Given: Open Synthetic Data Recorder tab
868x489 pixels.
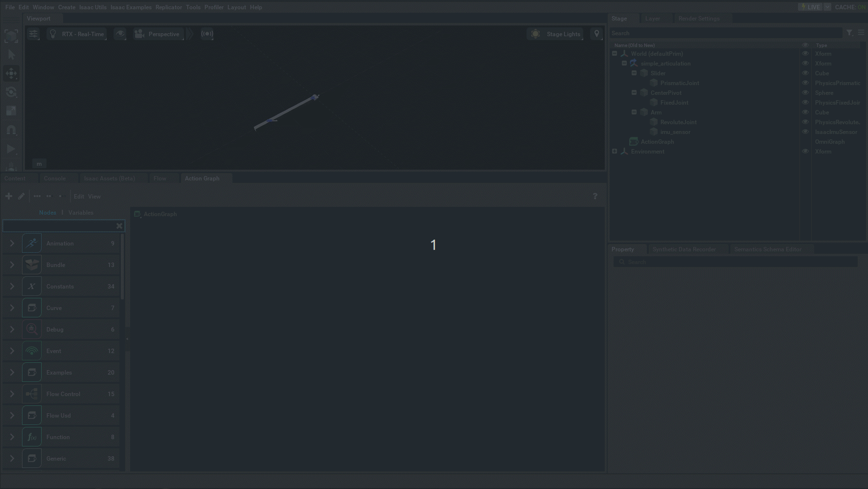Looking at the screenshot, I should [684, 249].
